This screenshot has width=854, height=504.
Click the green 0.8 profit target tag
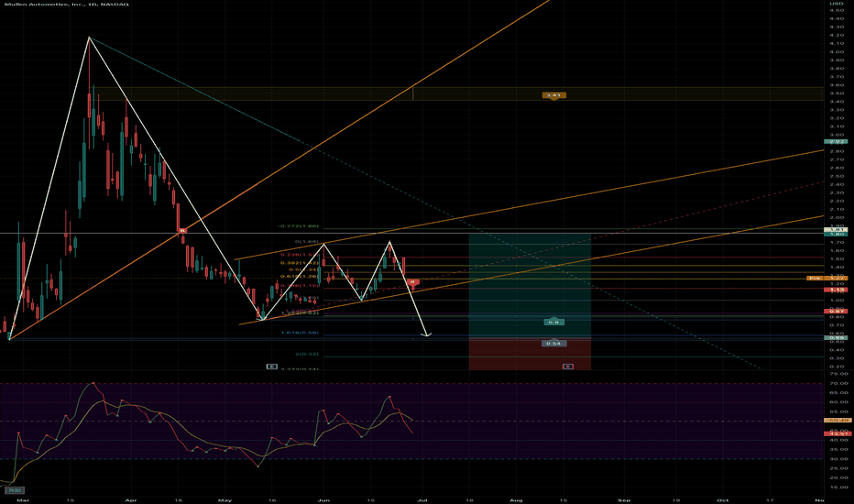click(x=553, y=322)
